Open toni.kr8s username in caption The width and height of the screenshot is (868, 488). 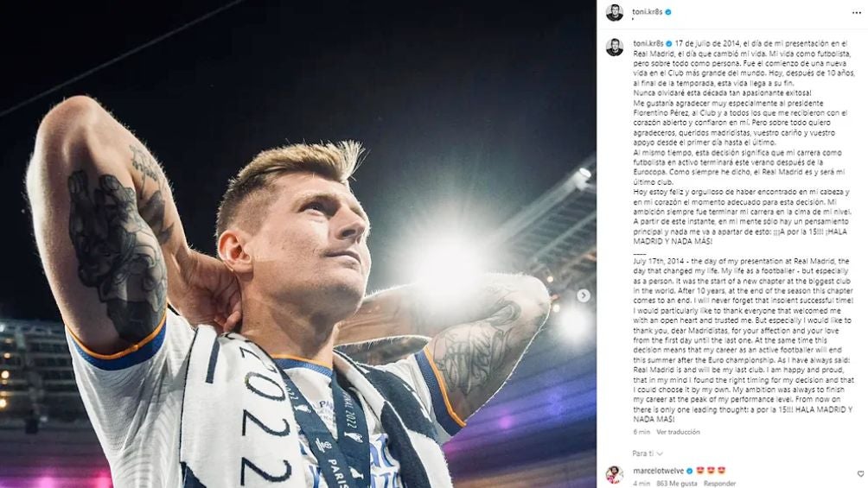click(x=648, y=43)
